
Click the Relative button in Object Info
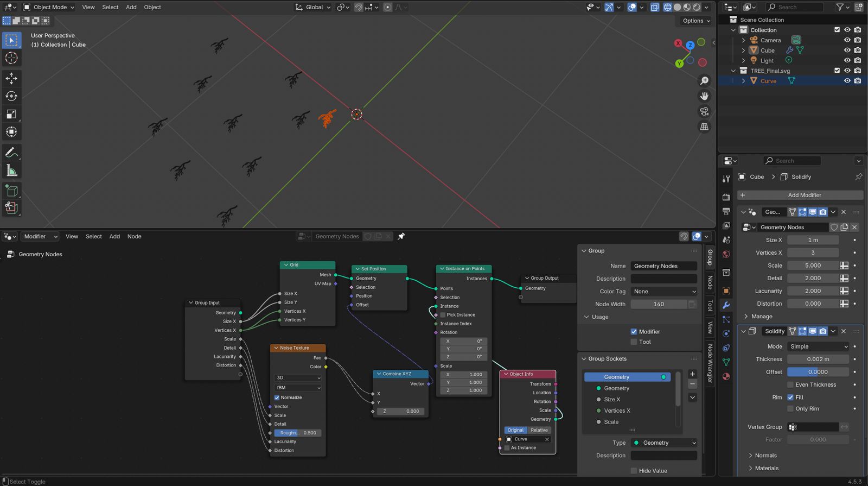click(539, 430)
